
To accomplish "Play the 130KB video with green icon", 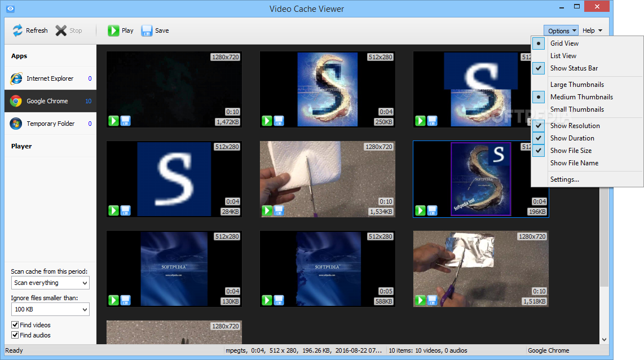I will click(x=114, y=300).
